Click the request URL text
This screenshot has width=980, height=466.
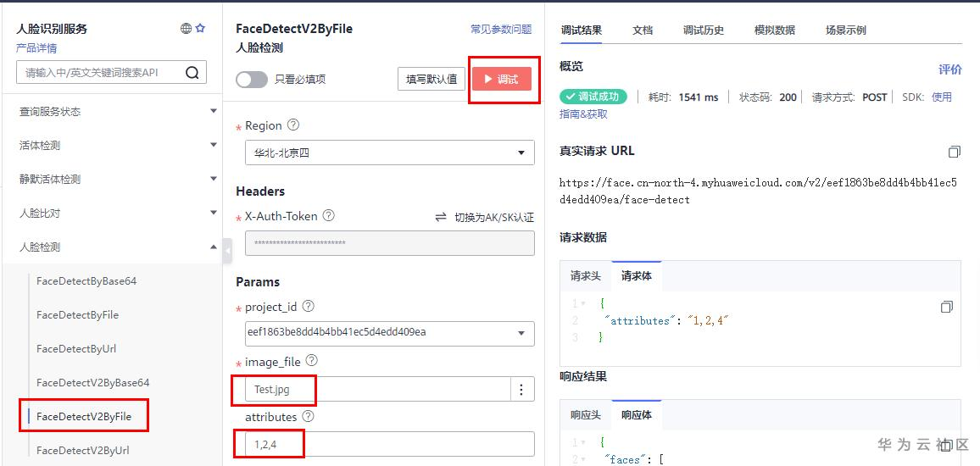tap(758, 191)
